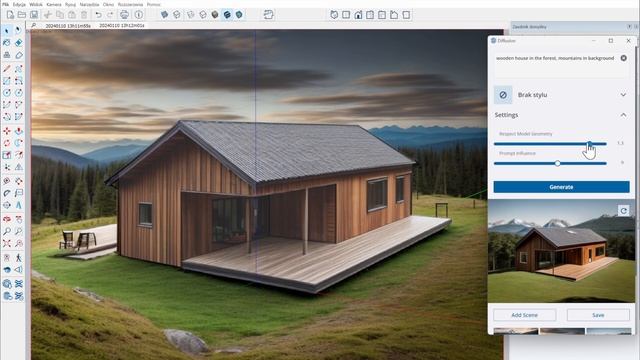Open a file with the folder icon
The width and height of the screenshot is (640, 360).
22,15
